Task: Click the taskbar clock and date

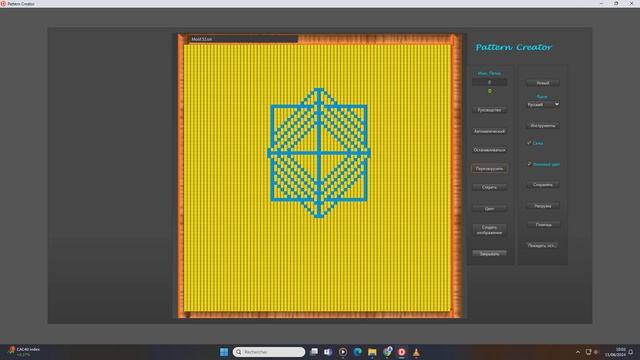Action: tap(615, 352)
